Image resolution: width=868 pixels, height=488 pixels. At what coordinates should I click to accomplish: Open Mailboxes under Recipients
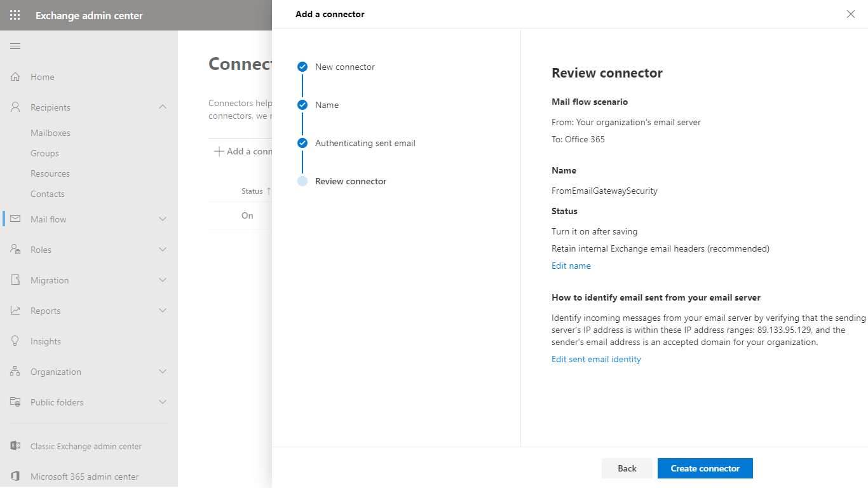point(50,133)
